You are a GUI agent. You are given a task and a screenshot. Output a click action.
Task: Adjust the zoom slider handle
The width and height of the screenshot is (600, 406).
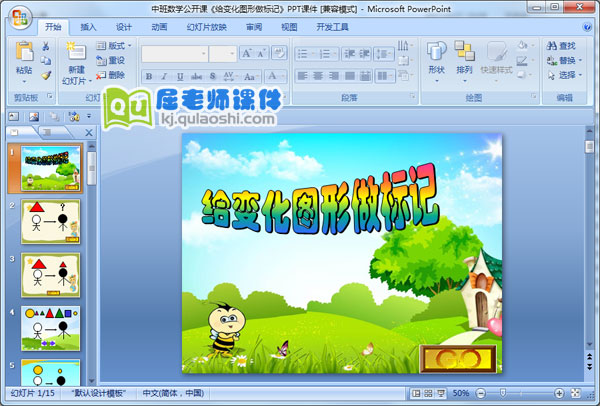click(x=503, y=393)
